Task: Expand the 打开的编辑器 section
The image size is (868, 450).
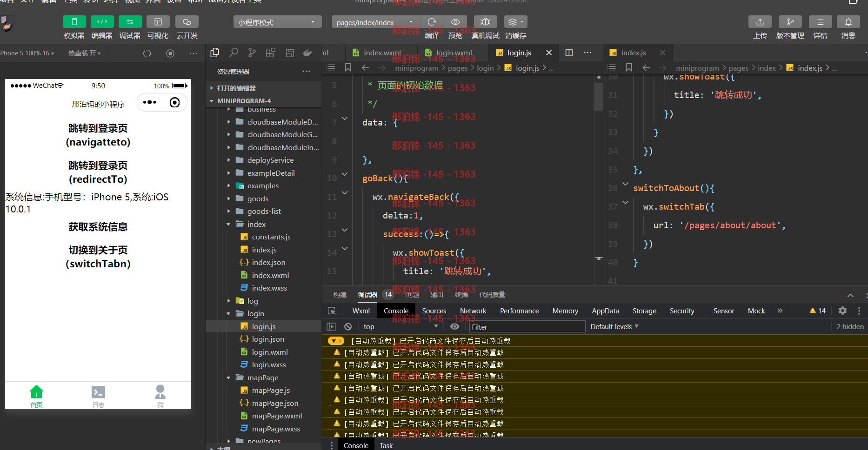Action: 263,88
